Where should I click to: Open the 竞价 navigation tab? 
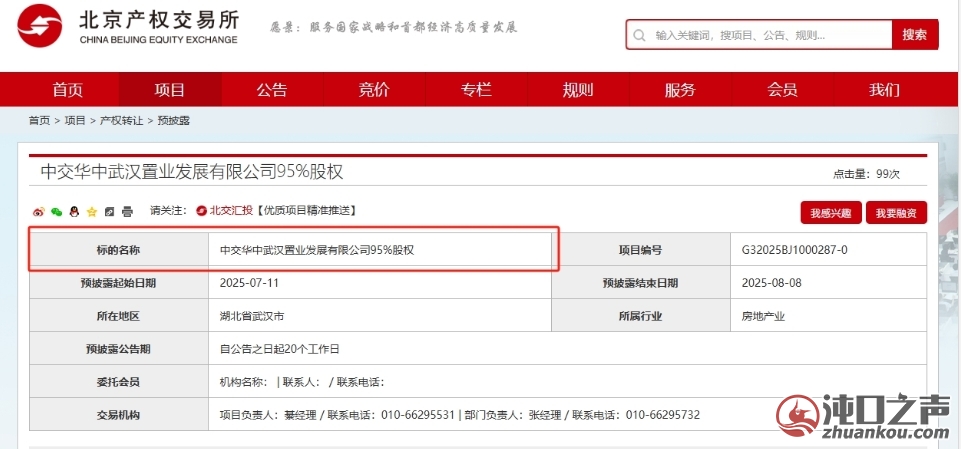(x=374, y=90)
